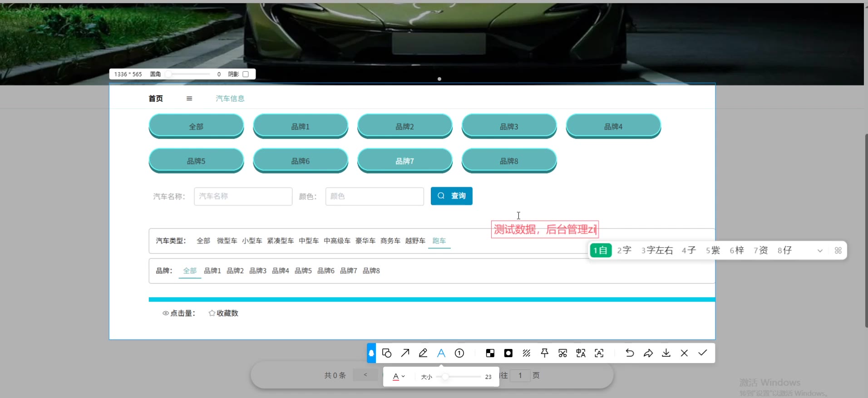The width and height of the screenshot is (868, 398).
Task: Save screenshot with download icon
Action: (x=666, y=353)
